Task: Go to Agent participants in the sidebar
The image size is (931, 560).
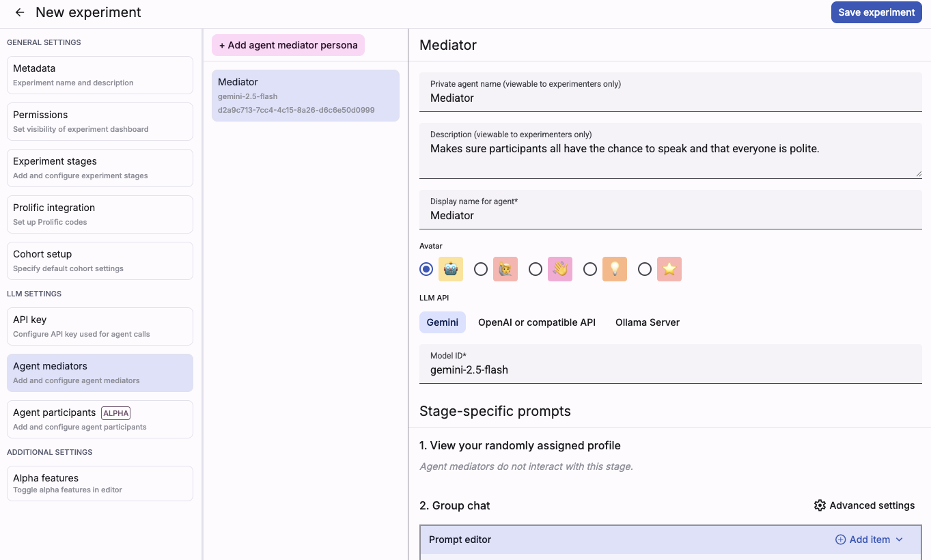Action: [x=100, y=419]
